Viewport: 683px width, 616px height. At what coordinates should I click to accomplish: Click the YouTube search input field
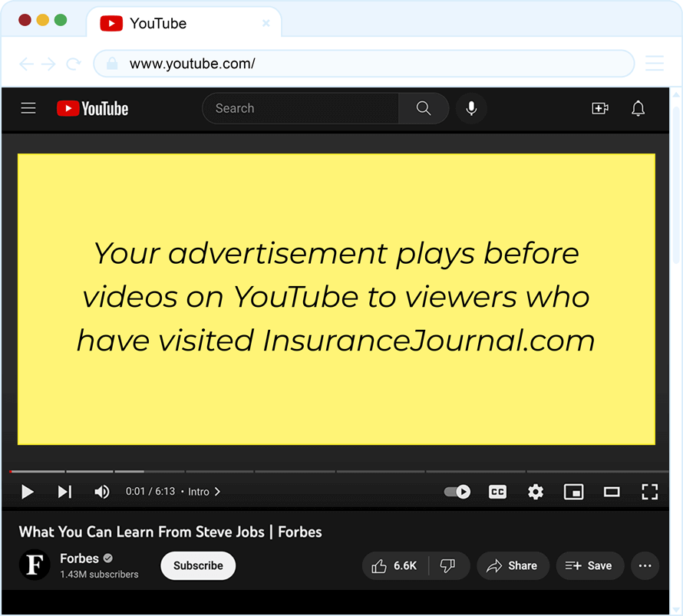tap(300, 109)
